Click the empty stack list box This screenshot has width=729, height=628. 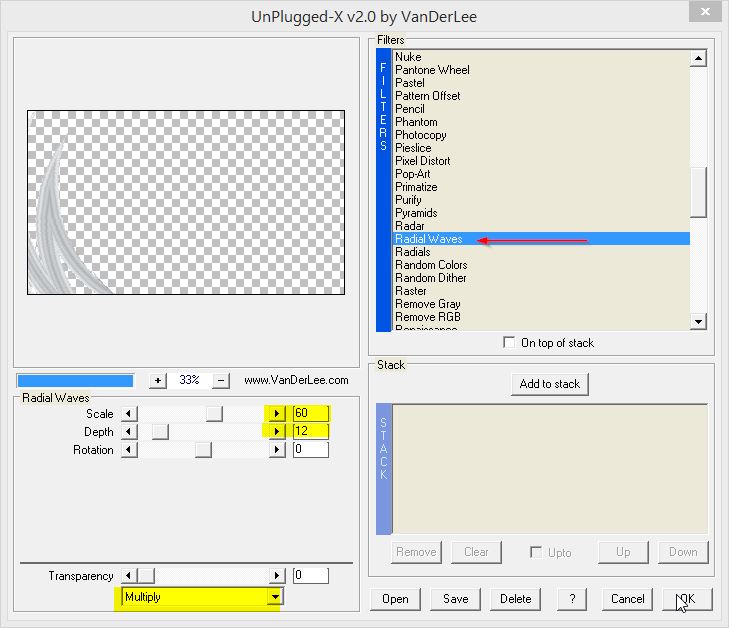550,469
